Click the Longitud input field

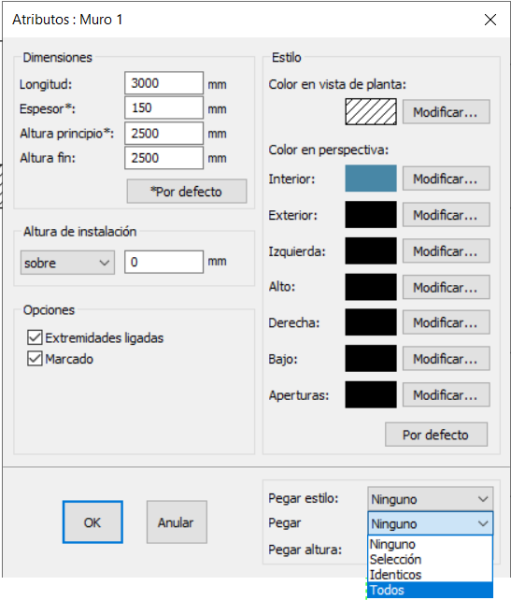click(164, 83)
